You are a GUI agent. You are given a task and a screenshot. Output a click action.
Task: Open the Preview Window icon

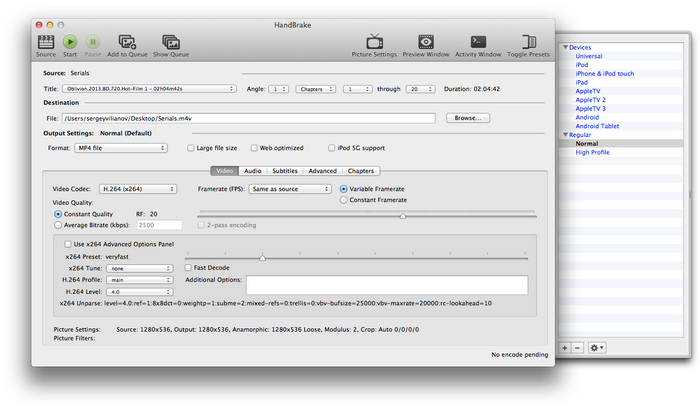click(426, 41)
